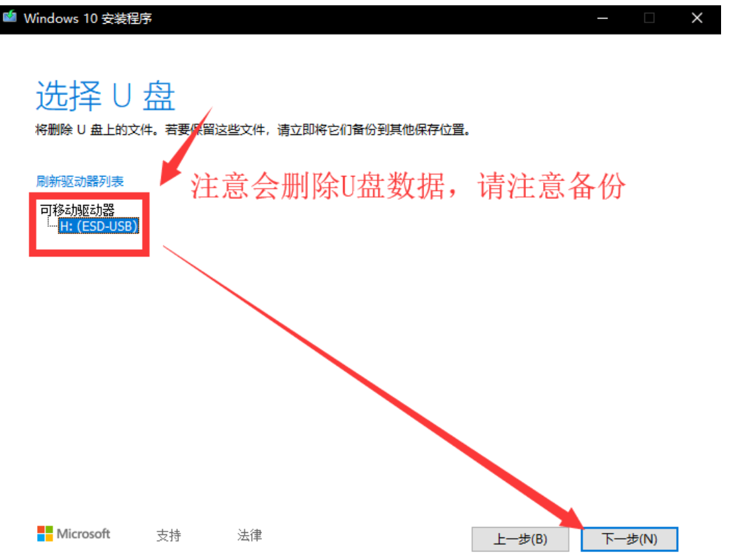Close the Windows 10 安装程序 window
729x560 pixels.
tap(697, 18)
